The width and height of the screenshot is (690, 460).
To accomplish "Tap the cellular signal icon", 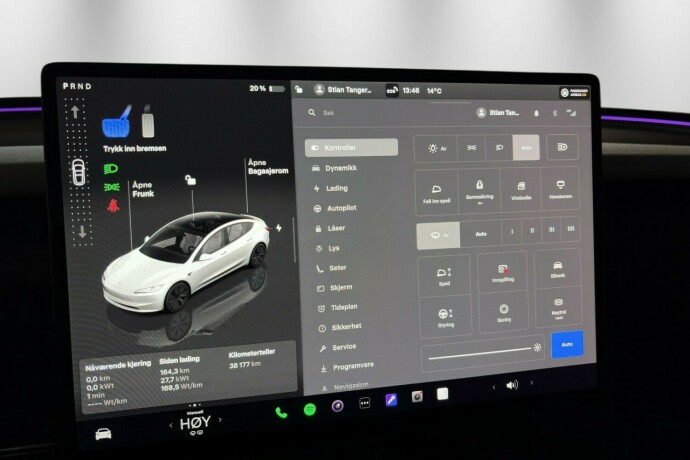I will (571, 113).
